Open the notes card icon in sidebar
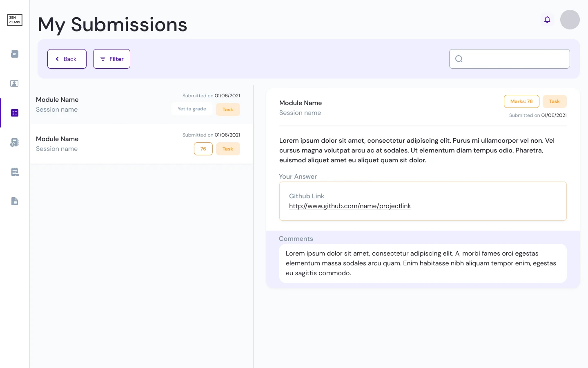This screenshot has height=368, width=588. coord(15,54)
